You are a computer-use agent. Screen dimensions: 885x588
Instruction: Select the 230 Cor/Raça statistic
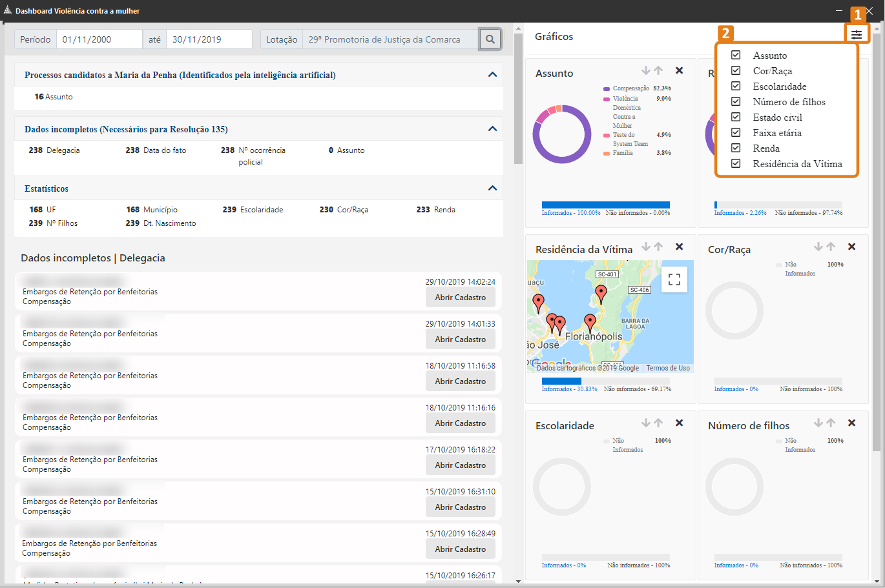pyautogui.click(x=344, y=210)
